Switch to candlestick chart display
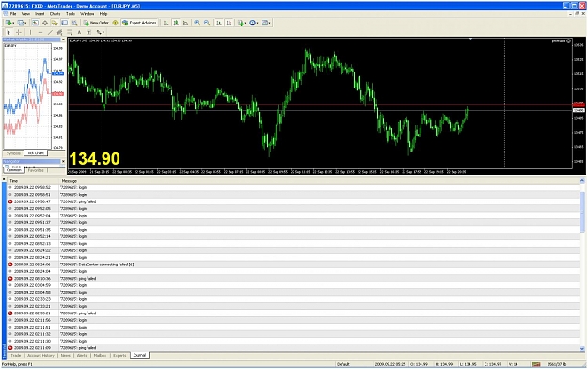The width and height of the screenshot is (588, 369). 176,23
